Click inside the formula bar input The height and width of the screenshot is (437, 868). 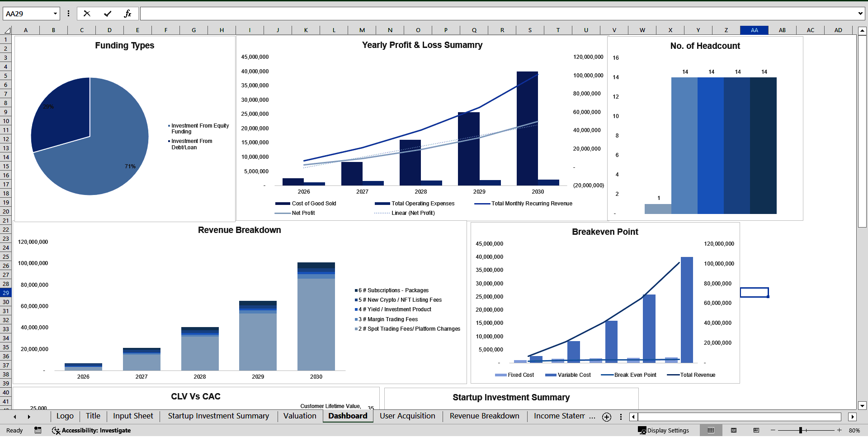coord(497,14)
